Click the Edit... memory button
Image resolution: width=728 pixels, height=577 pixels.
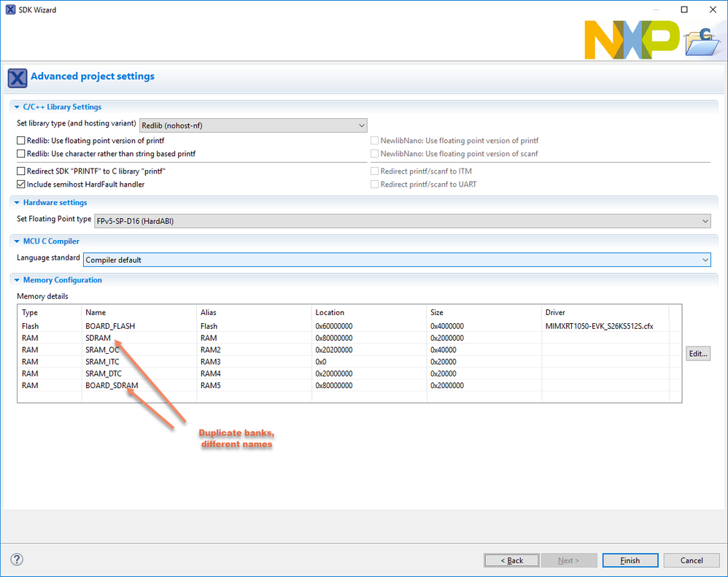point(698,354)
